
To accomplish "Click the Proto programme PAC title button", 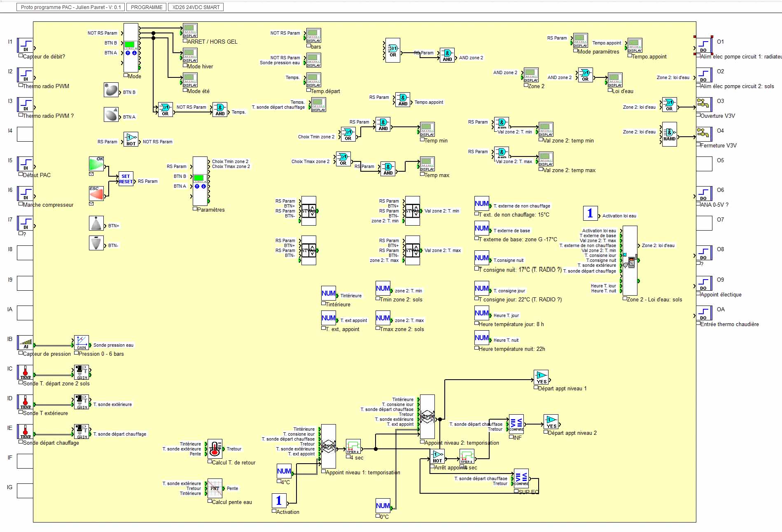I will click(71, 7).
